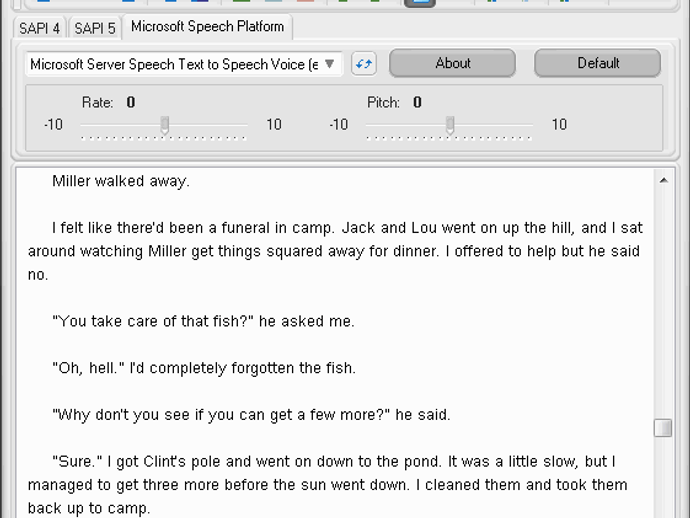Click the Rate slider thumb

click(165, 125)
